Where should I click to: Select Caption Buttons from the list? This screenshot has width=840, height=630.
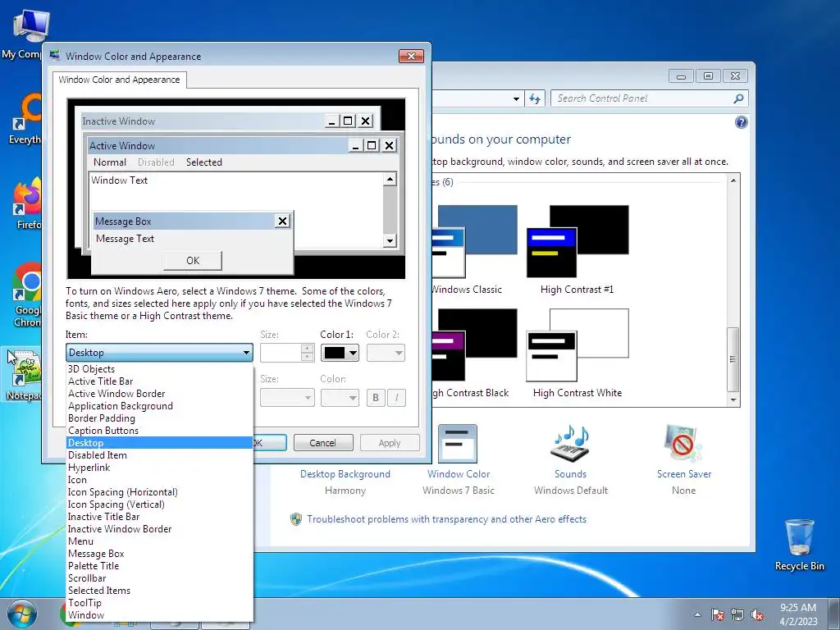coord(160,430)
